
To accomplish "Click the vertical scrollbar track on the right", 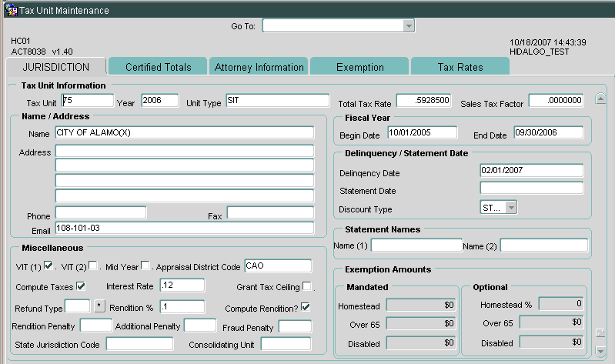I will click(x=600, y=215).
